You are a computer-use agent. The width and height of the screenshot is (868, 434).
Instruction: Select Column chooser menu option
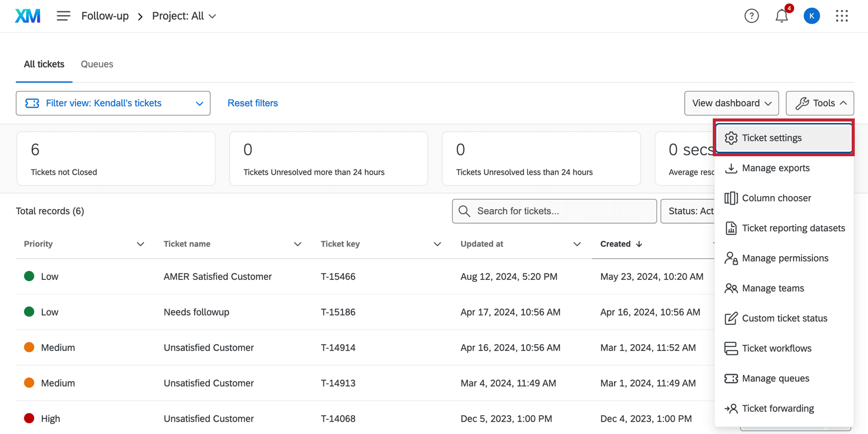pyautogui.click(x=776, y=198)
